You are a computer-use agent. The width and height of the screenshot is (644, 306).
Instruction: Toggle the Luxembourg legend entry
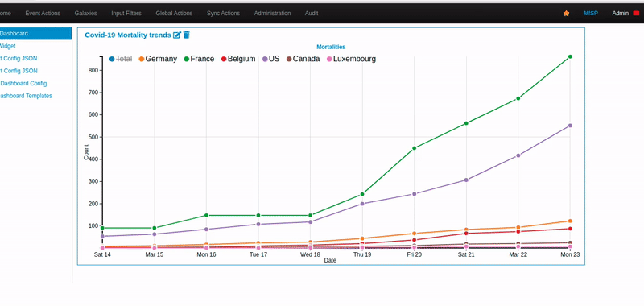[x=351, y=59]
